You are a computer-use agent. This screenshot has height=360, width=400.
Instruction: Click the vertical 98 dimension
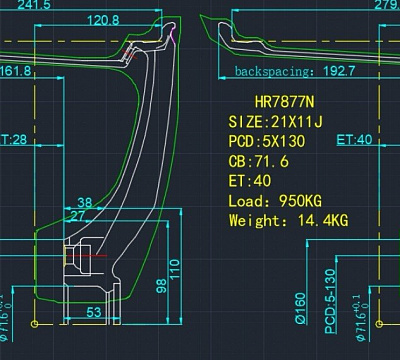coord(161,286)
